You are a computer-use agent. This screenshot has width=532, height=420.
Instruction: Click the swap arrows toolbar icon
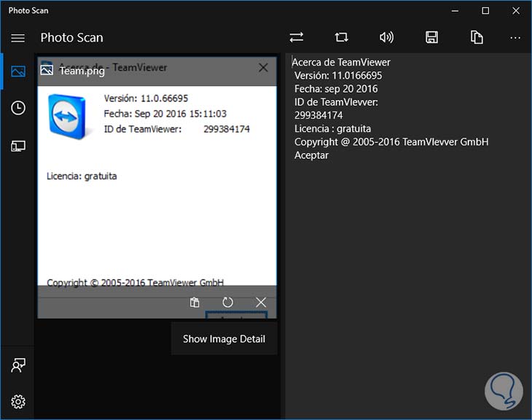[x=296, y=37]
